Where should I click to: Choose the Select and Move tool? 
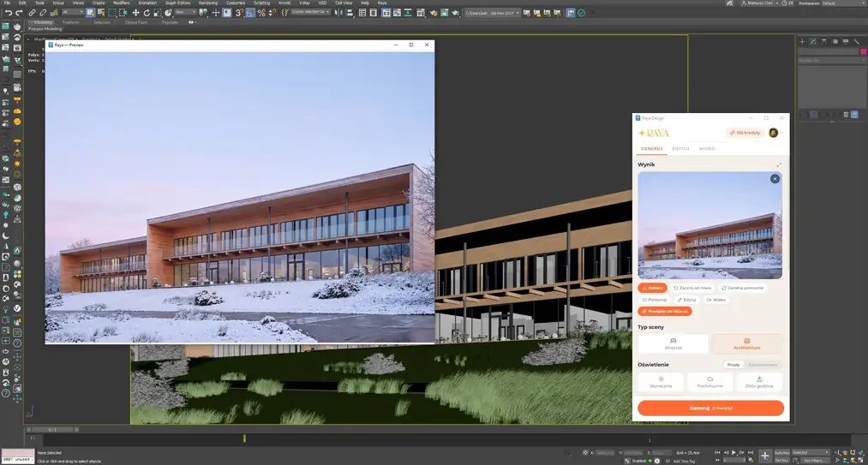(x=135, y=12)
